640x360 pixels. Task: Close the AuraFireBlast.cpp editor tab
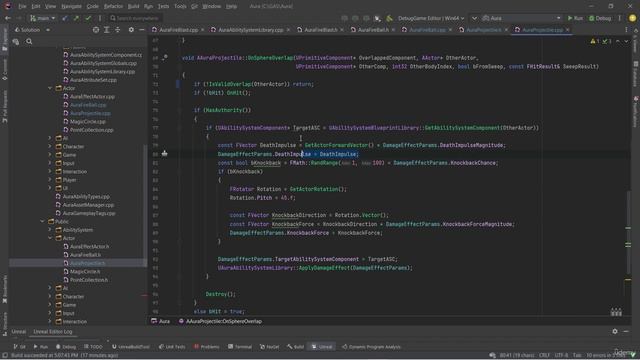(202, 30)
